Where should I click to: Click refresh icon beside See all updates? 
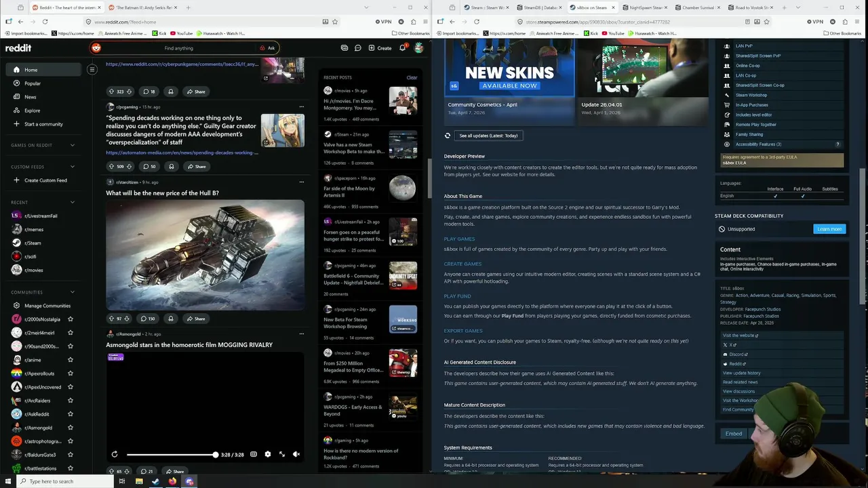448,136
